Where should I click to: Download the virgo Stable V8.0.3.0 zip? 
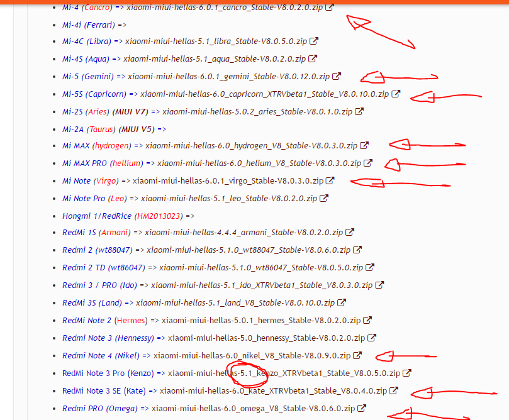pyautogui.click(x=228, y=180)
